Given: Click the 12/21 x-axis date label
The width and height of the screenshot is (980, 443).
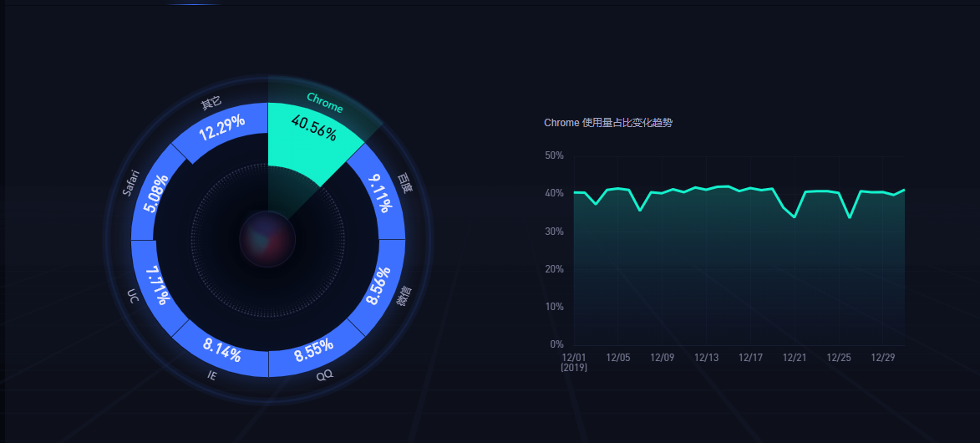Looking at the screenshot, I should 795,358.
